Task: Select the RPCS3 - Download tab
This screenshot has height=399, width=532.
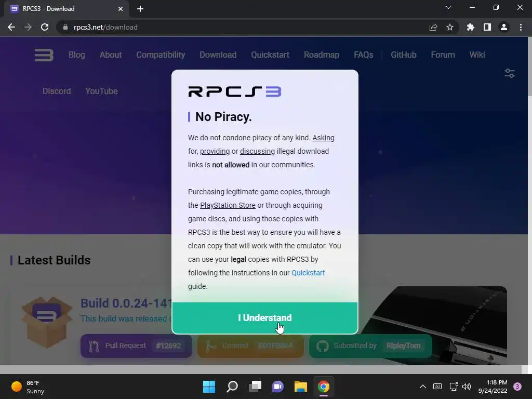Action: tap(66, 9)
